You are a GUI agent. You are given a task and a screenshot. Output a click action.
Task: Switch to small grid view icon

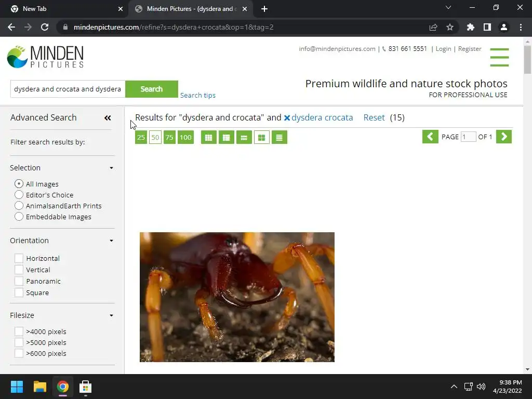[x=209, y=137]
